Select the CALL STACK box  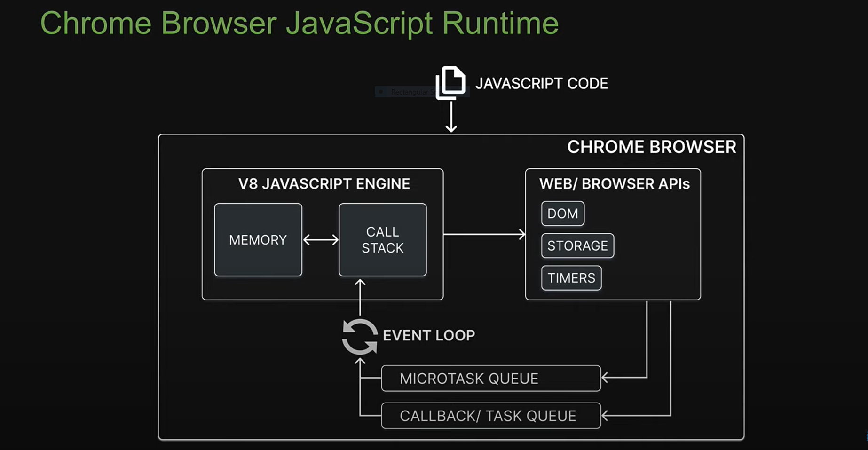tap(383, 240)
